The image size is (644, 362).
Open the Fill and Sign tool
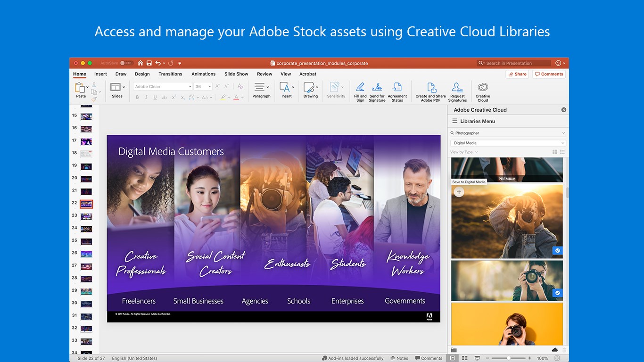(360, 87)
